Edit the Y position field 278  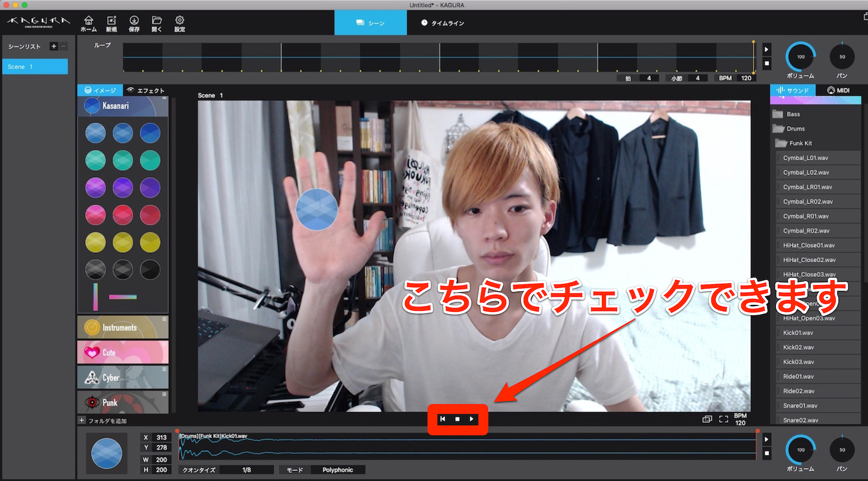[x=161, y=448]
